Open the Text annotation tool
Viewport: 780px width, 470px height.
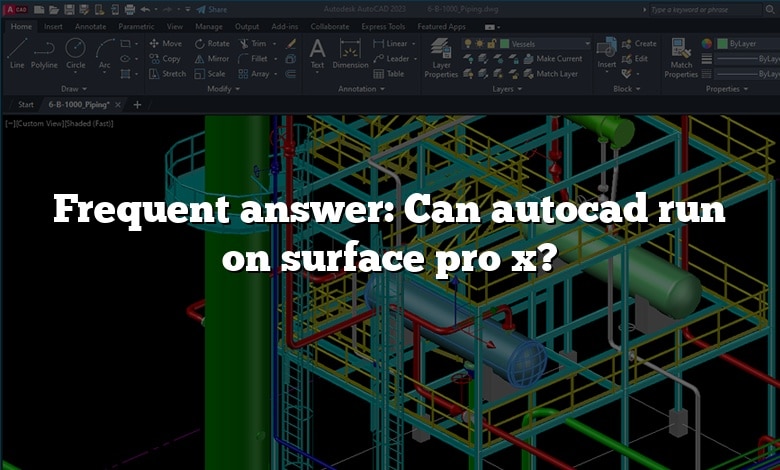click(x=317, y=54)
